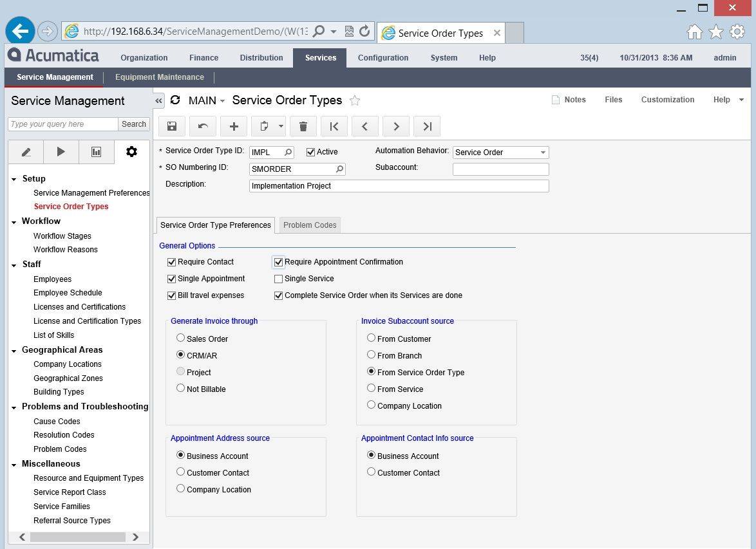Collapse the Setup section in sidebar
This screenshot has height=549, width=756.
pyautogui.click(x=14, y=178)
